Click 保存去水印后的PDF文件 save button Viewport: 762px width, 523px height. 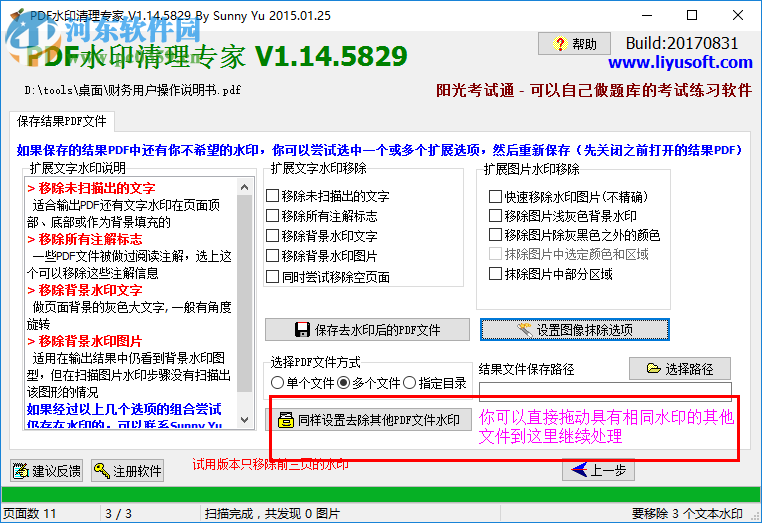coord(367,330)
